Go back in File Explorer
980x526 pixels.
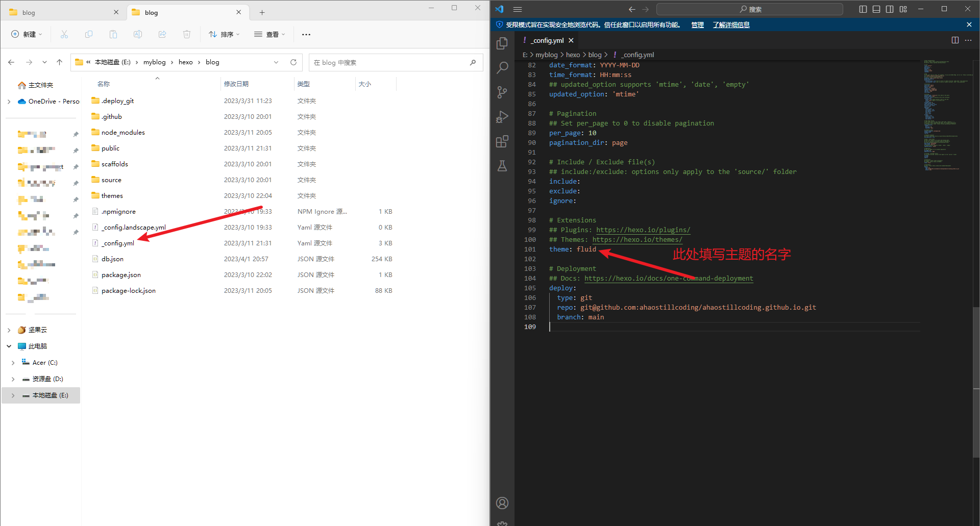click(11, 62)
